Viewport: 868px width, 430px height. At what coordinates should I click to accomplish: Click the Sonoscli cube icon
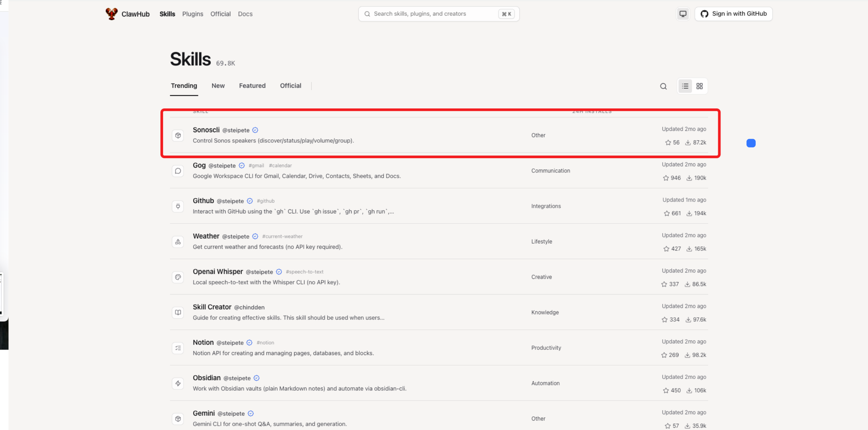tap(178, 135)
